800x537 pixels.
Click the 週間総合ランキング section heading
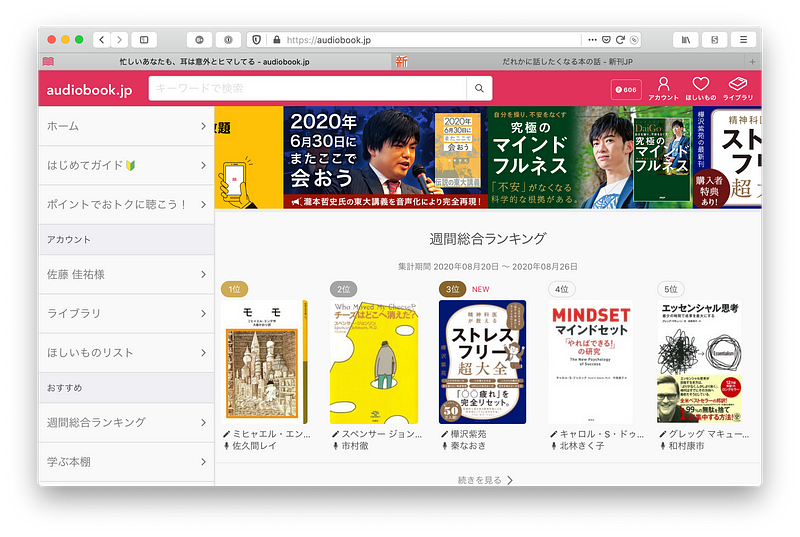(488, 239)
